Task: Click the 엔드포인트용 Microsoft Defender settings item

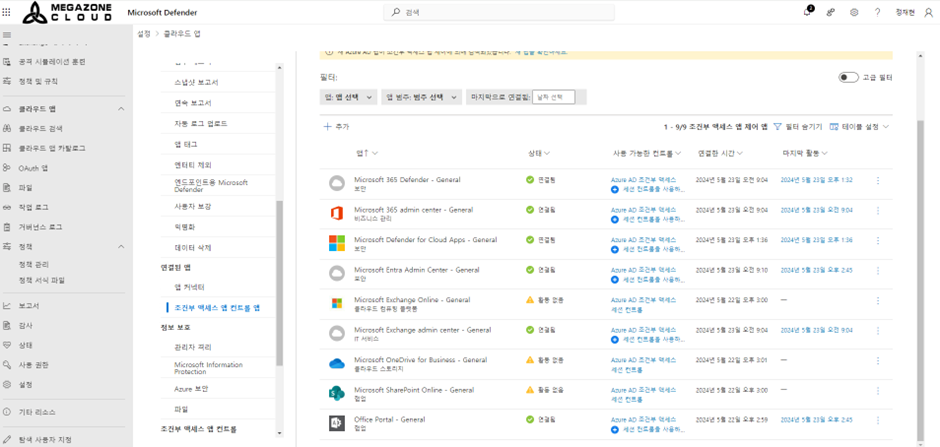Action: click(210, 186)
